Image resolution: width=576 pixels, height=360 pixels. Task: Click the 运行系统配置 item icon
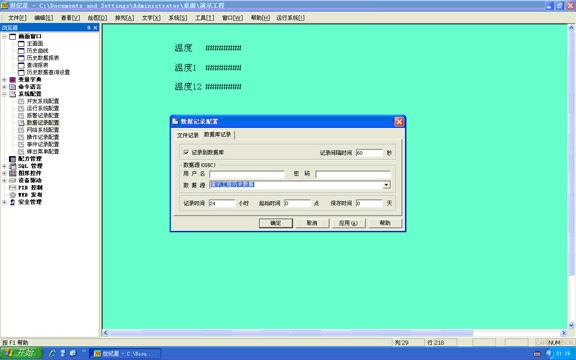[x=21, y=108]
